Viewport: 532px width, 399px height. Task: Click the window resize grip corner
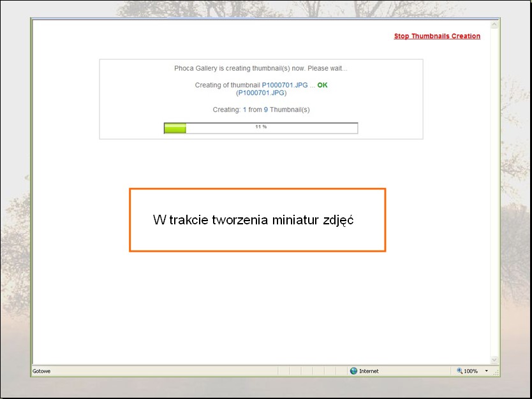pyautogui.click(x=496, y=372)
